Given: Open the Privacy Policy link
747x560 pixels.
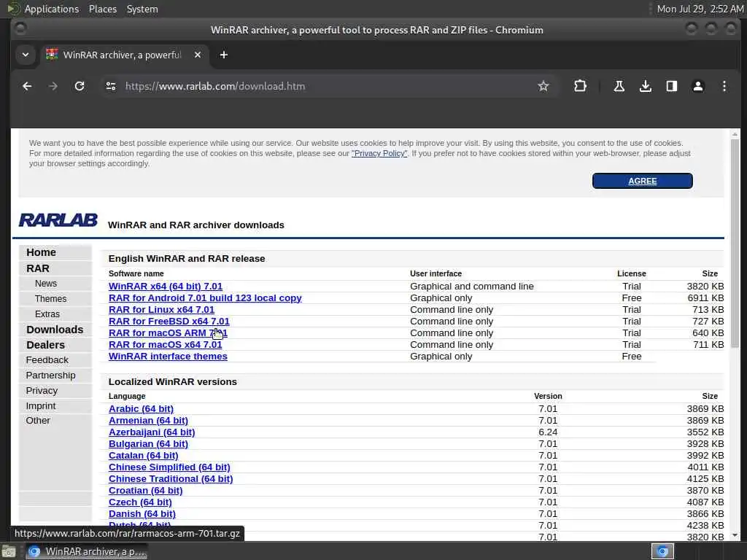Looking at the screenshot, I should point(379,153).
